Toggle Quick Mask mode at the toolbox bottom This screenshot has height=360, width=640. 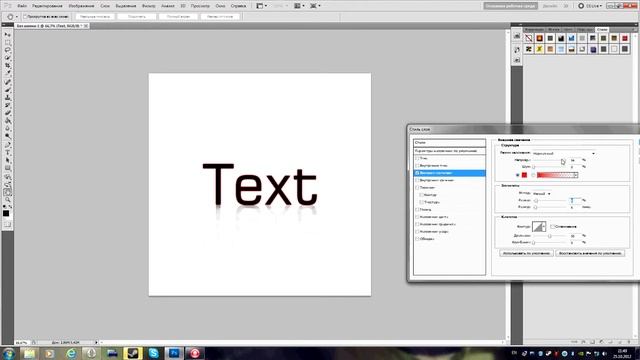tap(7, 224)
